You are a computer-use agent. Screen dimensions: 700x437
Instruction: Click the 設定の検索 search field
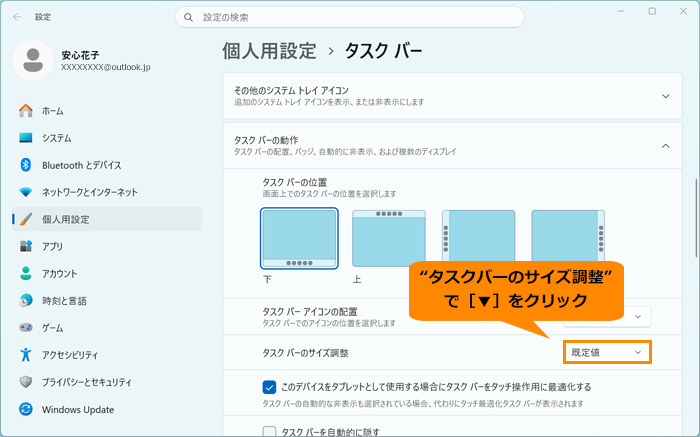350,17
